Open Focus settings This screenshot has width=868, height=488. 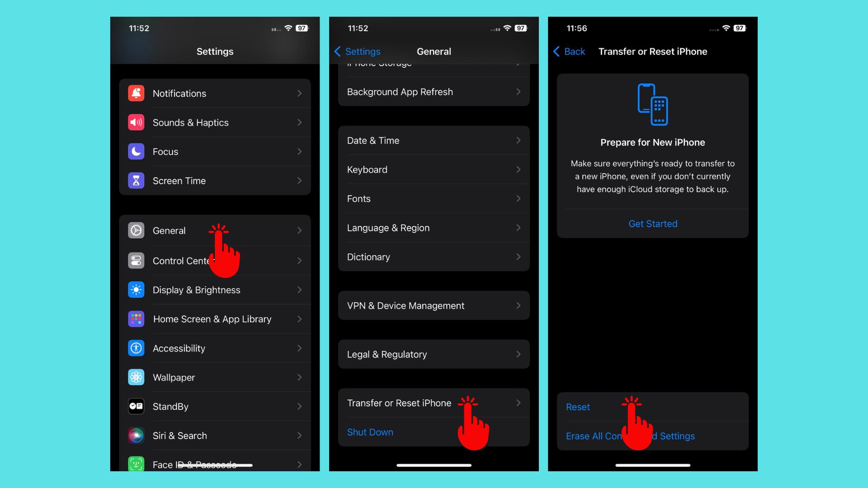[215, 151]
